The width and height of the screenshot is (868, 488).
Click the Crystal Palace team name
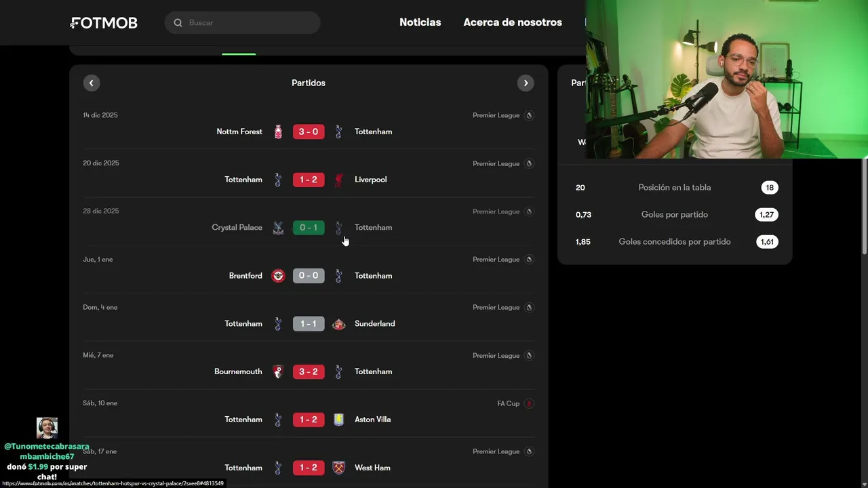(237, 228)
